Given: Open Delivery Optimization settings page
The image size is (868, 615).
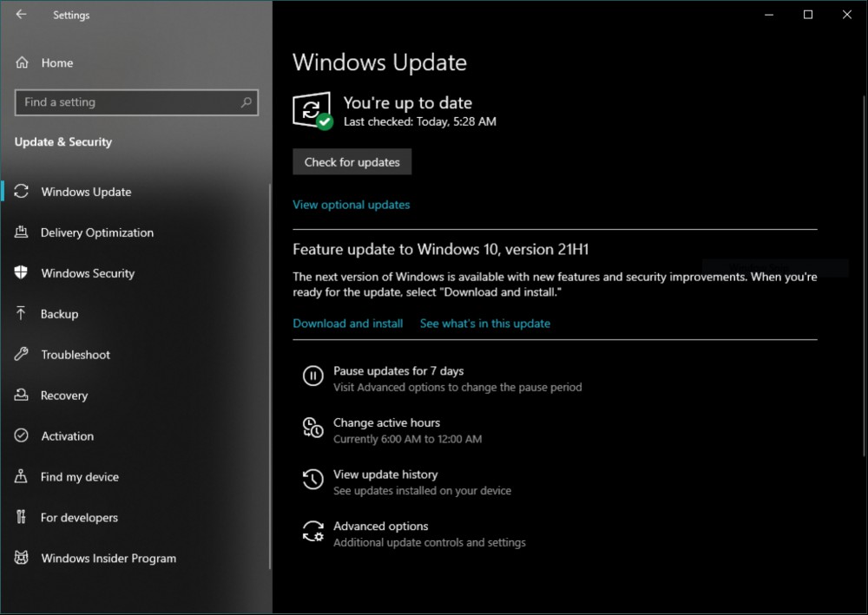Looking at the screenshot, I should 135,232.
